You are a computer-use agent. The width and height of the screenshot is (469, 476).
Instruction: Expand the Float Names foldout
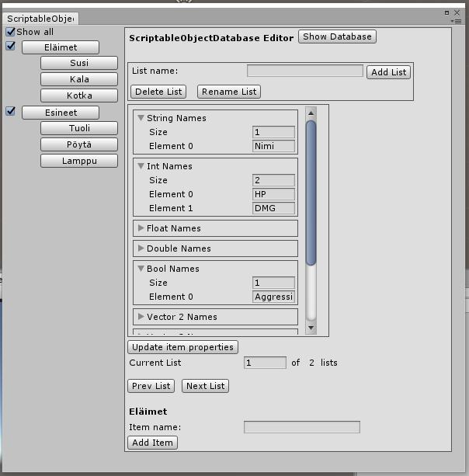point(141,228)
